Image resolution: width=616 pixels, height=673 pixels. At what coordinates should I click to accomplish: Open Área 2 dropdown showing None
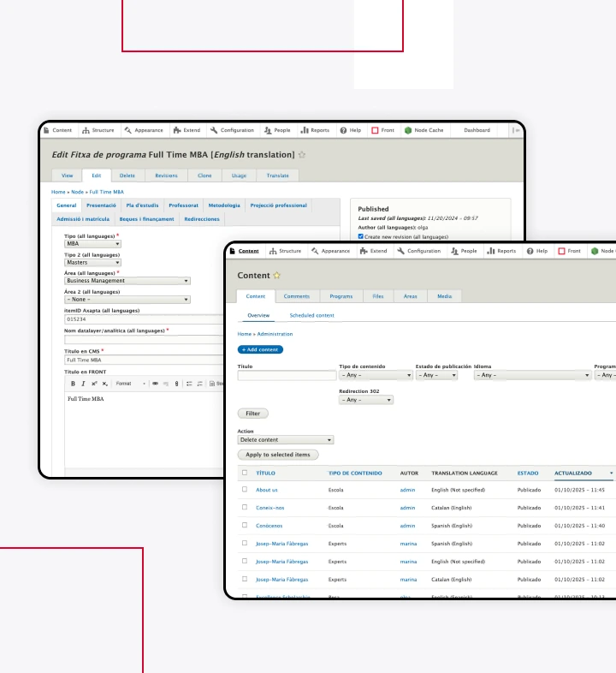pyautogui.click(x=127, y=299)
